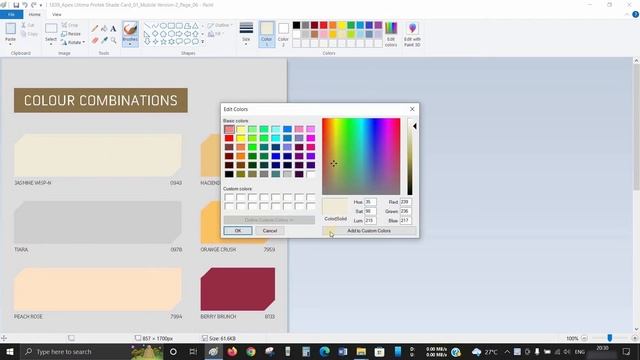Expand the Shapes gallery more arrow
Screen dimensions: 640x360
202,42
